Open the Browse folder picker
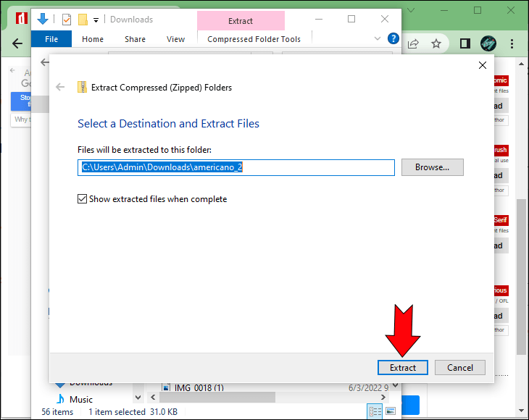This screenshot has width=529, height=420. 432,167
